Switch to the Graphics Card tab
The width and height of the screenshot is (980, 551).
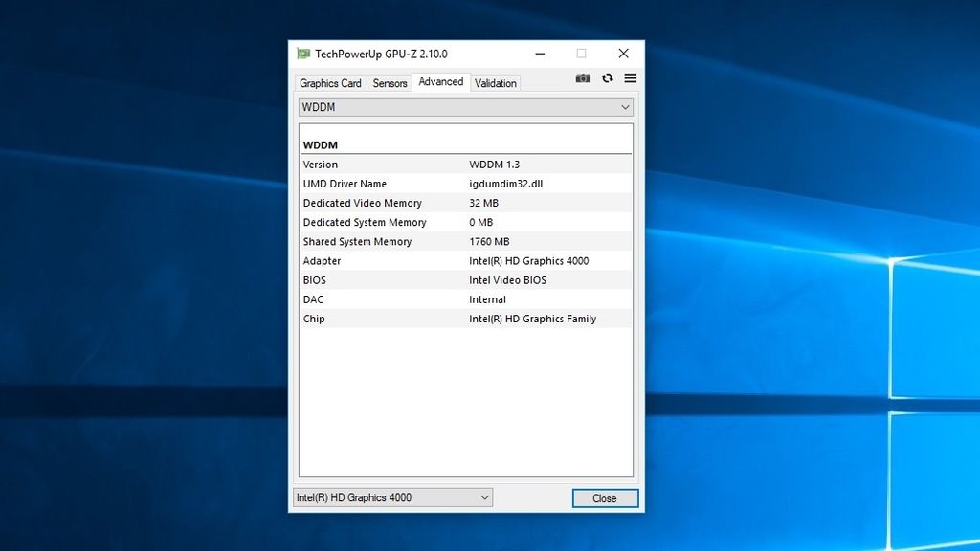329,83
